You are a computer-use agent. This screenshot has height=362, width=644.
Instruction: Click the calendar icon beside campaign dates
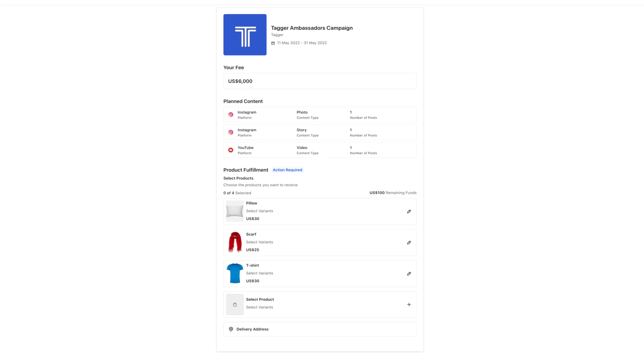click(x=273, y=43)
